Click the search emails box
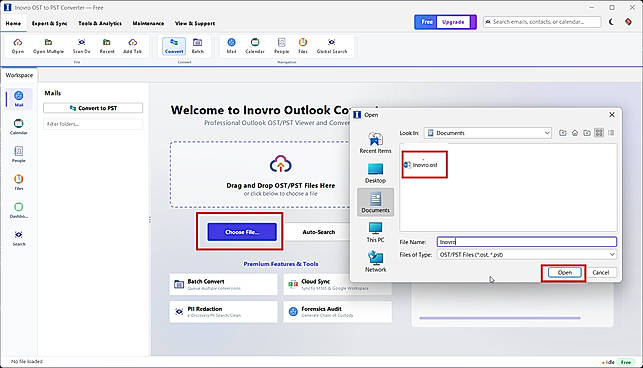643x368 pixels. pyautogui.click(x=542, y=22)
